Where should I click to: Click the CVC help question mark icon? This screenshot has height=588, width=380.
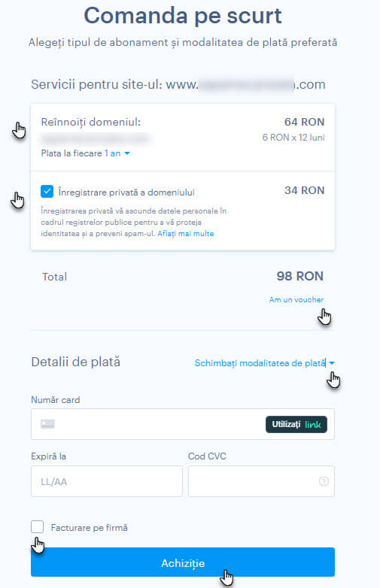(x=324, y=481)
